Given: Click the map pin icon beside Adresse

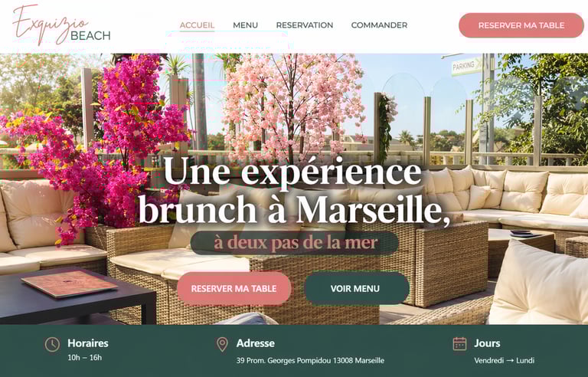Looking at the screenshot, I should click(222, 344).
